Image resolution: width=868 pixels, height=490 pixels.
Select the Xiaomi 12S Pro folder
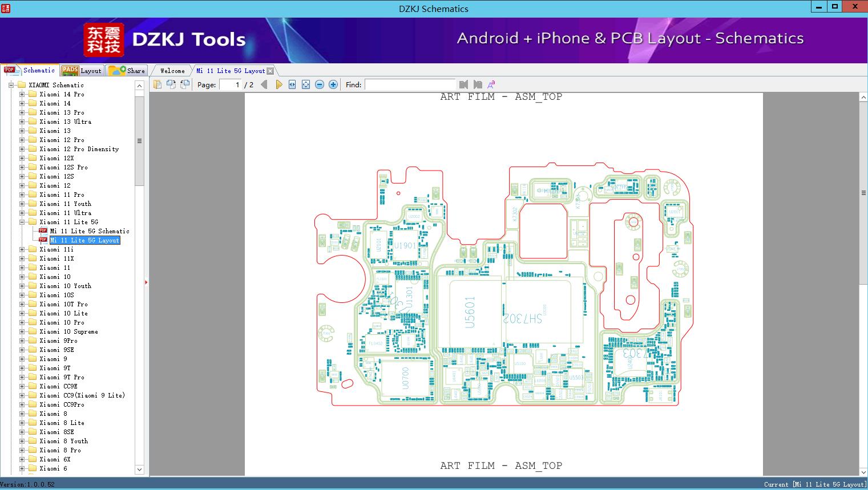(64, 167)
